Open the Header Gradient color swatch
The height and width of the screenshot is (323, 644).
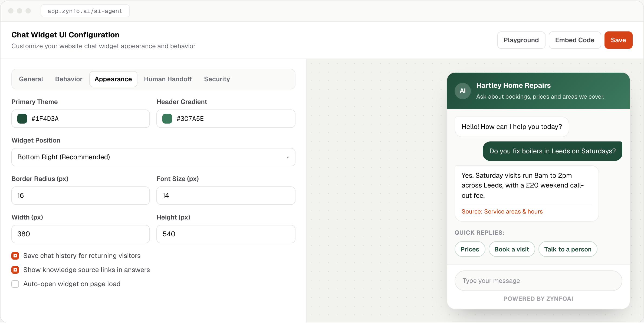pos(167,119)
